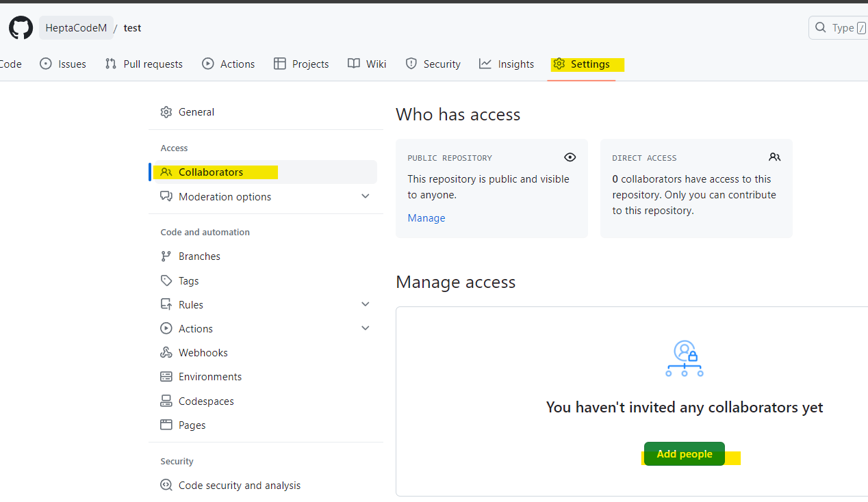The width and height of the screenshot is (868, 502).
Task: Expand the Rules chevron
Action: (366, 304)
